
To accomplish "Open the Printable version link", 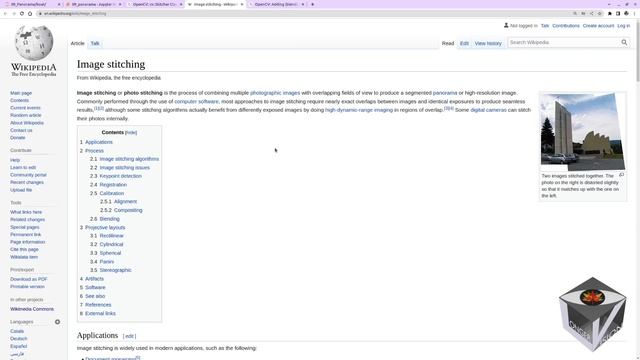I will [27, 287].
